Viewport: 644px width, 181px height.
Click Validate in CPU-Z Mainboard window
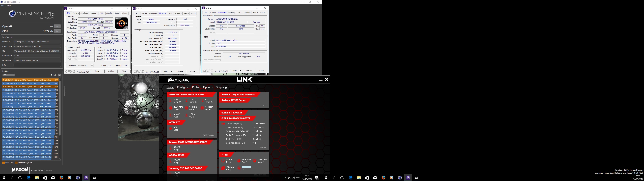tap(249, 71)
